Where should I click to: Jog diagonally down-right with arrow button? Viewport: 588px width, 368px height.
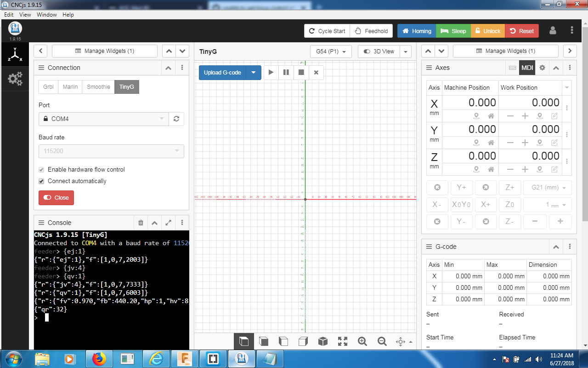[486, 221]
